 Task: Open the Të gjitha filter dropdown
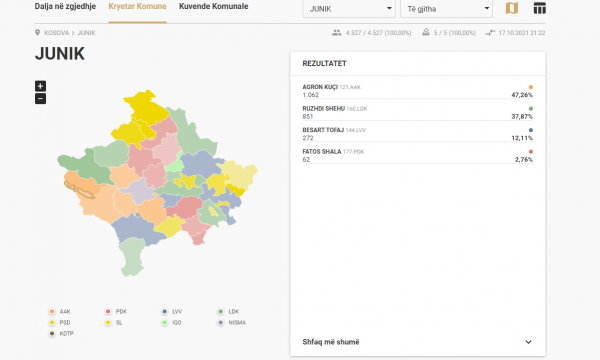click(x=447, y=9)
